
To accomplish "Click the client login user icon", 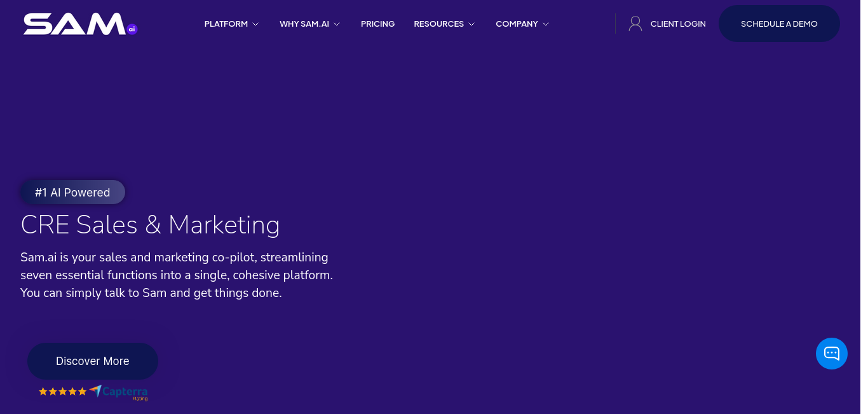I will tap(635, 24).
